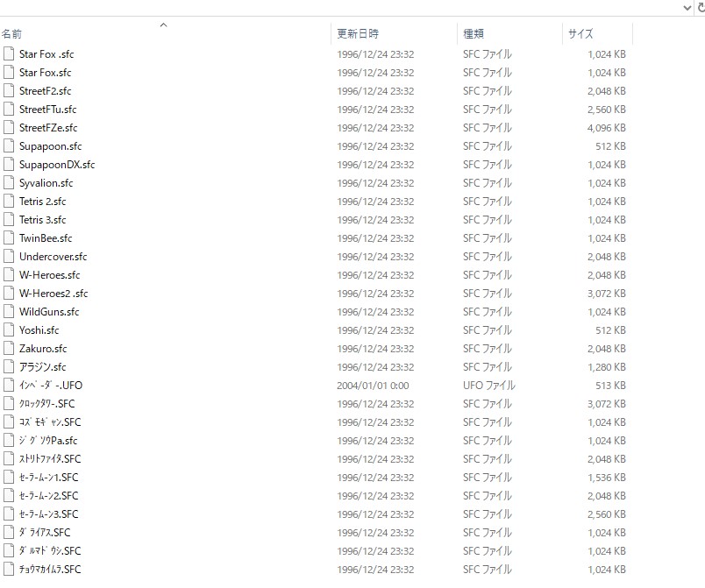Click the file icon beside Undercover.sfc
Screen dimensions: 705x588
tap(9, 257)
